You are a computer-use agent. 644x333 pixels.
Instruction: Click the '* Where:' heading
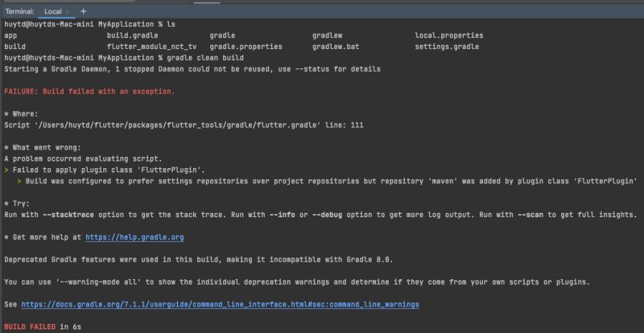pyautogui.click(x=21, y=113)
